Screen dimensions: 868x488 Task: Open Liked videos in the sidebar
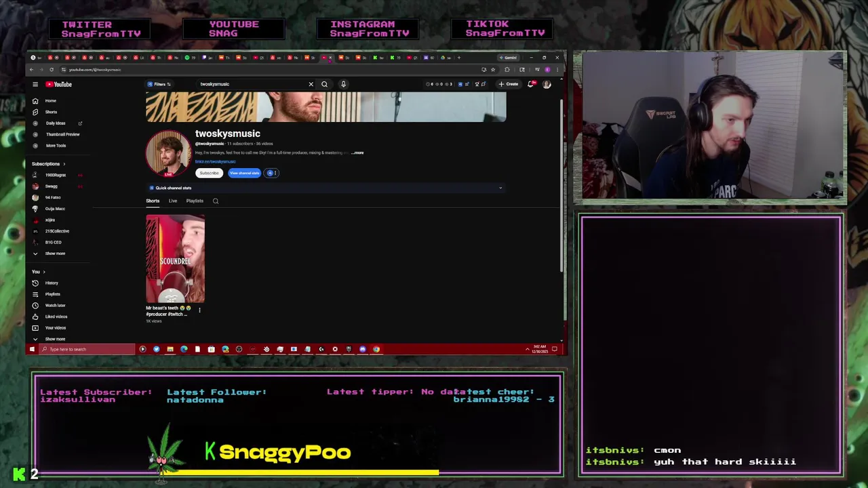(x=56, y=317)
